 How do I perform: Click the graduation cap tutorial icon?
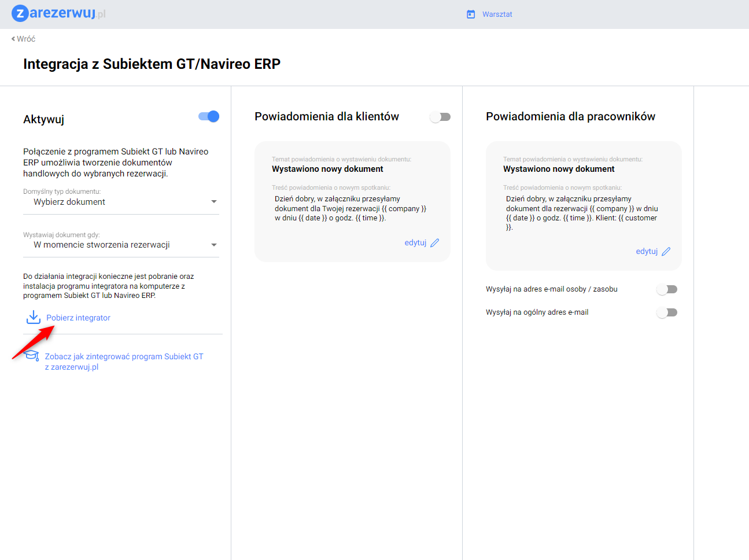coord(32,355)
